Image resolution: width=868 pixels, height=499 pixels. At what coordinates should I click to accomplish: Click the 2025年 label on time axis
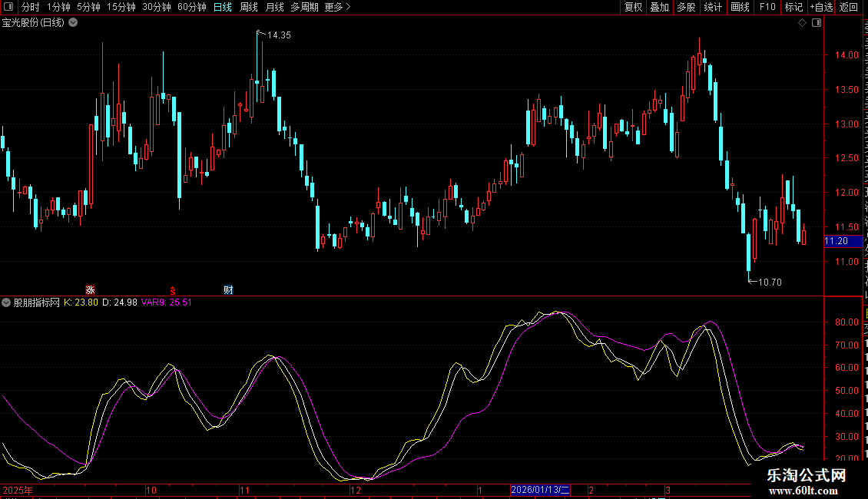(18, 490)
